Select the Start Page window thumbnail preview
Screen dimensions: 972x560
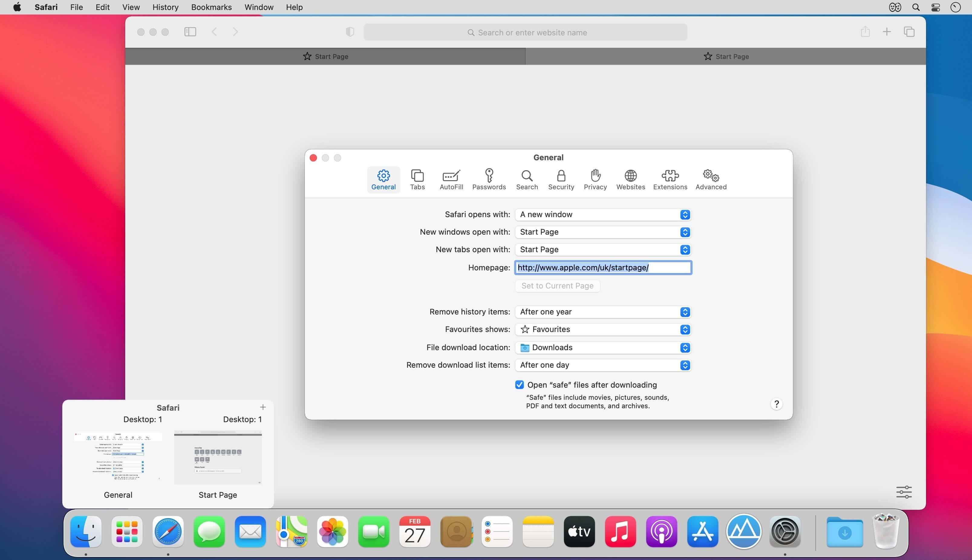(x=218, y=457)
